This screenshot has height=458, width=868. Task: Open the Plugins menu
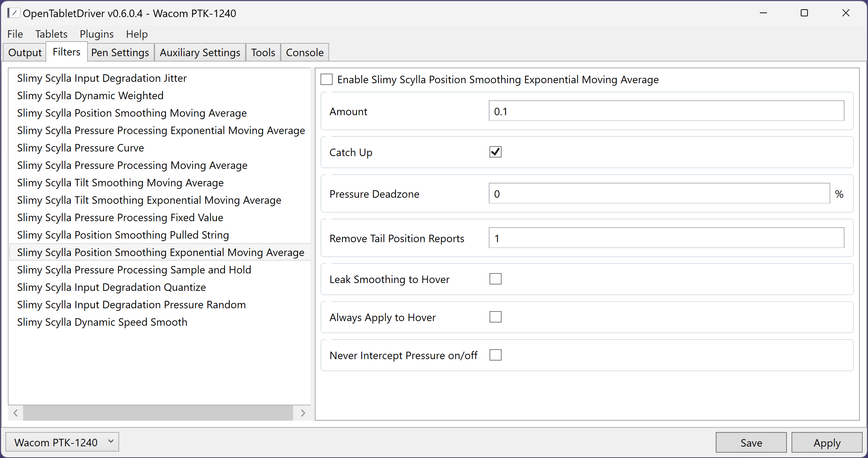pos(96,34)
